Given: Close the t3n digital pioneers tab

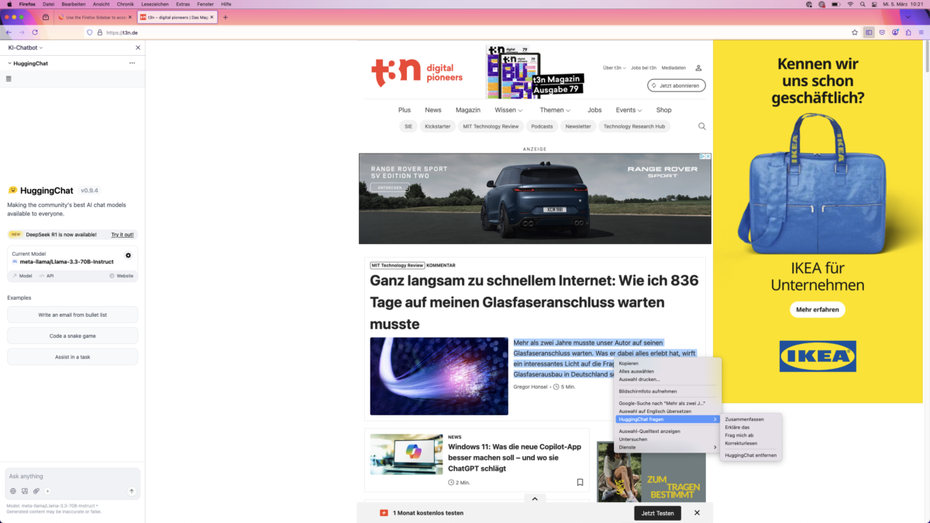Looking at the screenshot, I should 212,17.
